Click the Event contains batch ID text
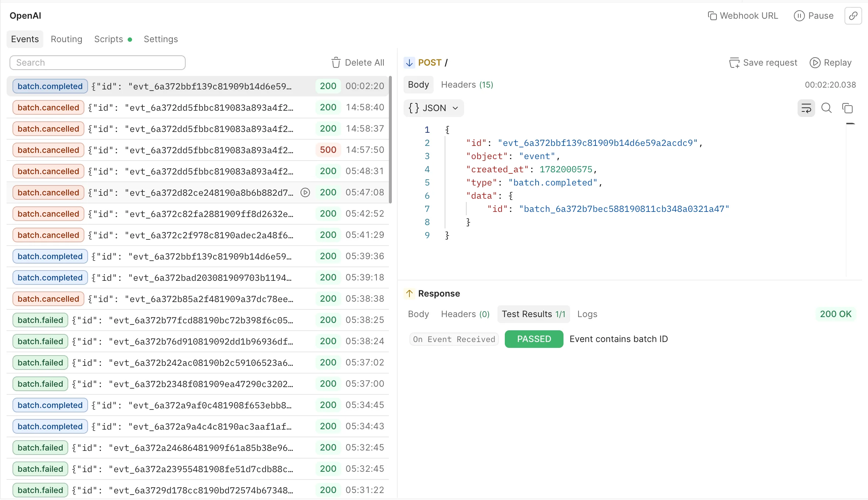The width and height of the screenshot is (868, 500). point(619,339)
